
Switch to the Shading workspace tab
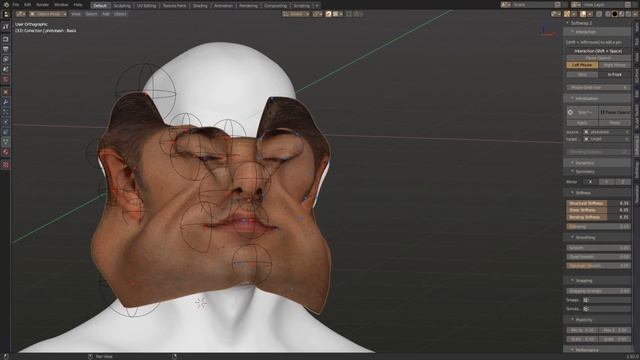[200, 6]
